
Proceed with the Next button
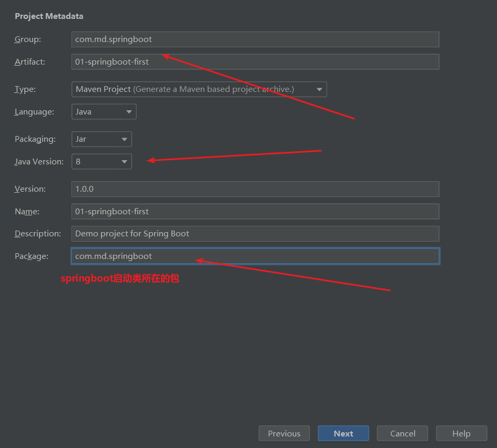pos(343,433)
